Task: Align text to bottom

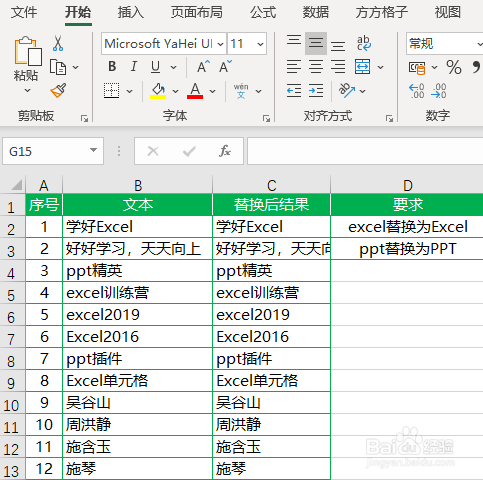Action: (338, 45)
